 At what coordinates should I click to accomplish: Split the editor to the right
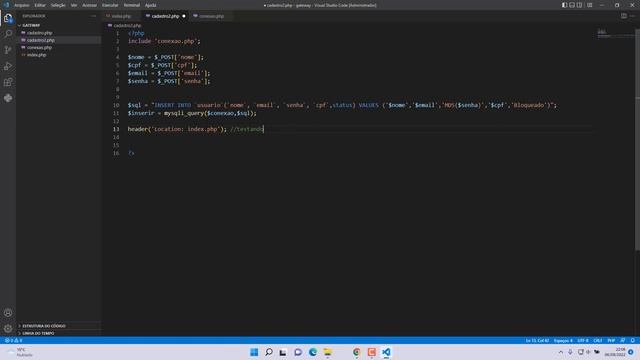(624, 16)
